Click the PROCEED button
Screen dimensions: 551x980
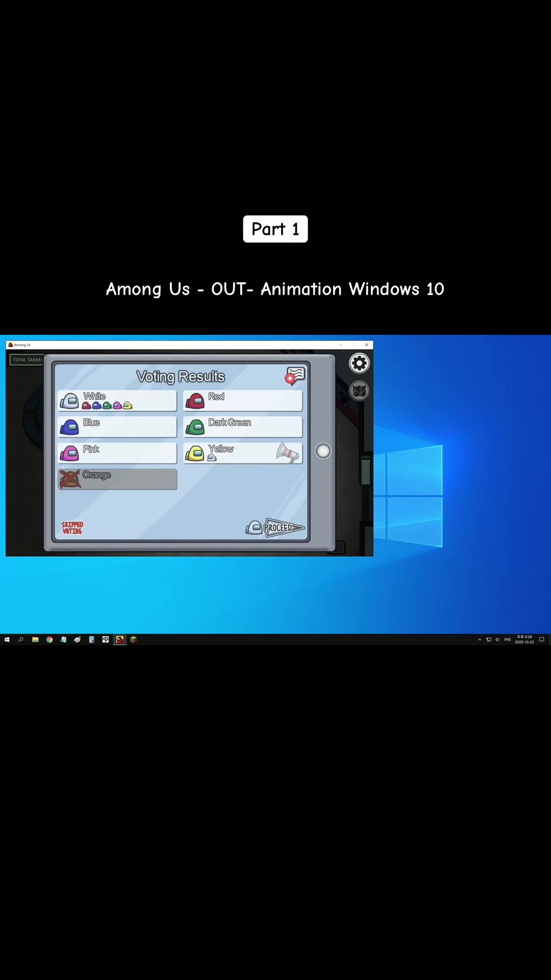click(284, 528)
